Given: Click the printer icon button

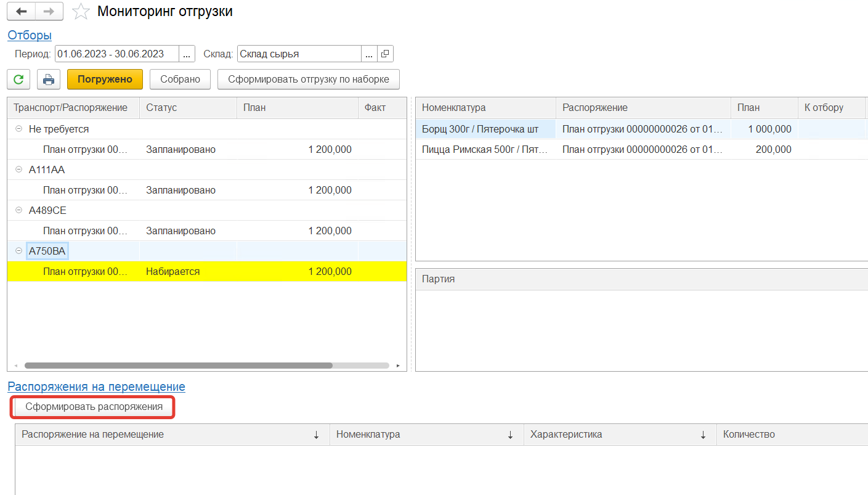Looking at the screenshot, I should 49,80.
